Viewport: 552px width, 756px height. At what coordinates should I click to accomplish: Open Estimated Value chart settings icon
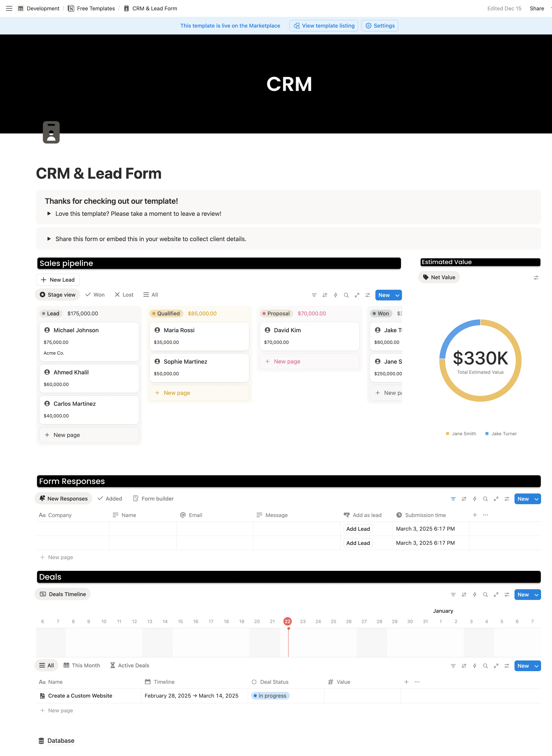tap(536, 277)
